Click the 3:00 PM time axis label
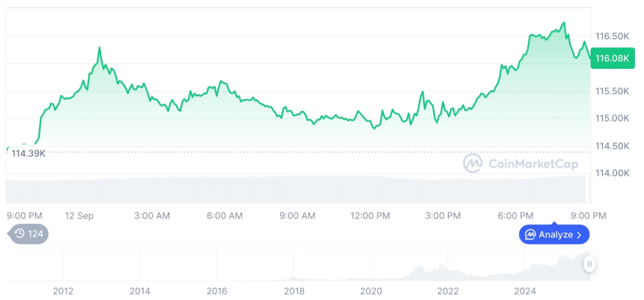 443,215
